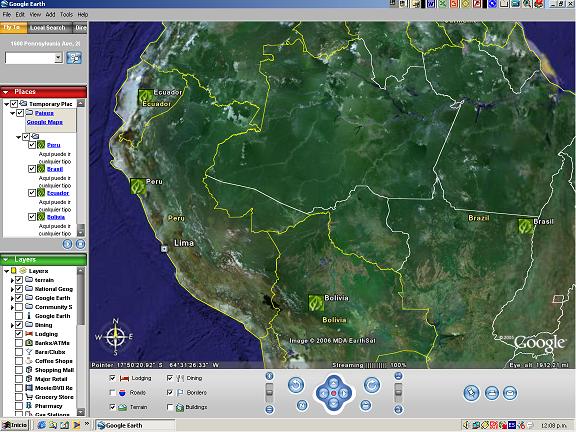Enable the Banks/ATMs layer checkbox
Screen dimensions: 576x432
(19, 343)
